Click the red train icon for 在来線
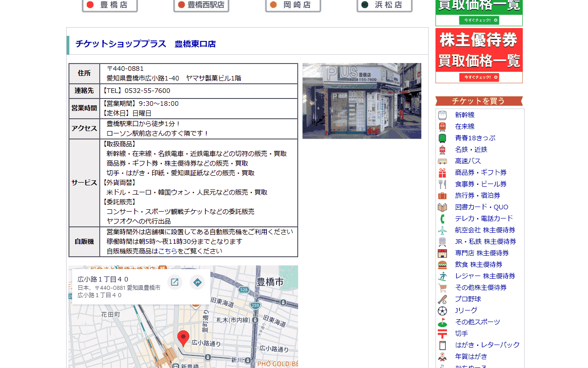The height and width of the screenshot is (368, 588). point(442,126)
